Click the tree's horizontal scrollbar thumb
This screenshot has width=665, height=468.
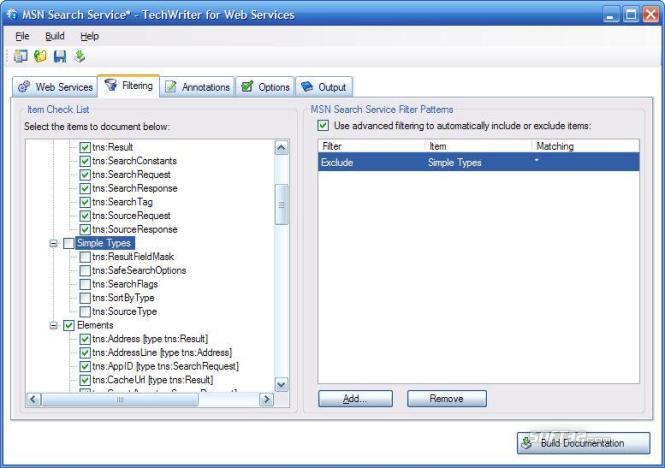pyautogui.click(x=120, y=399)
